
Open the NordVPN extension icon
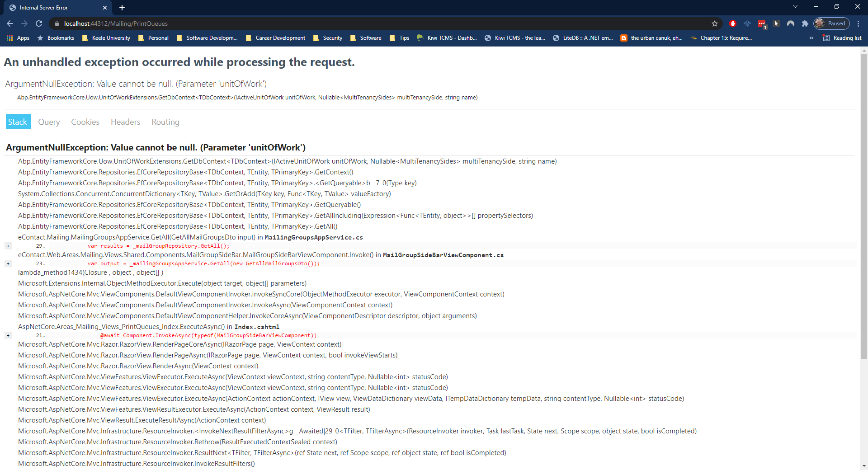pos(791,23)
